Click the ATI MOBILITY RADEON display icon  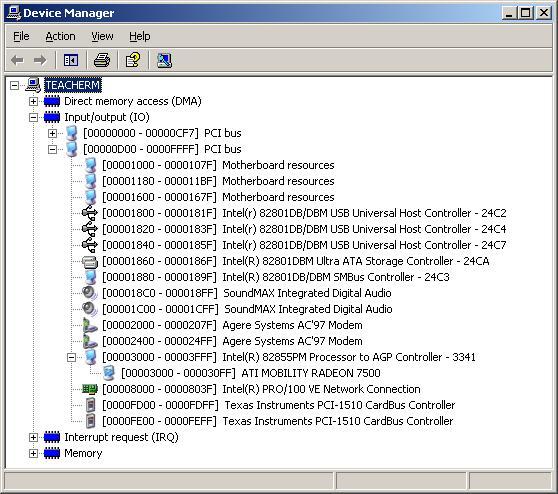tap(109, 373)
